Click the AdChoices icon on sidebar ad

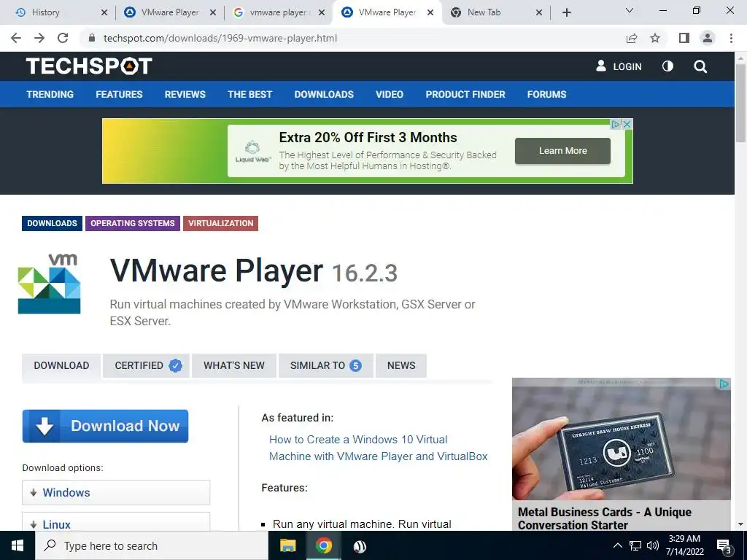tap(724, 384)
